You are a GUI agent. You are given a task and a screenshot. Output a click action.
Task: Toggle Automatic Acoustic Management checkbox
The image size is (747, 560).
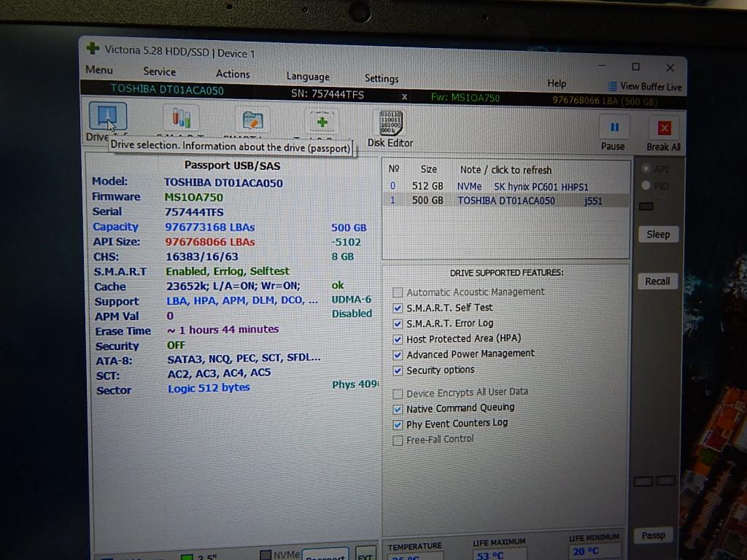pyautogui.click(x=398, y=292)
